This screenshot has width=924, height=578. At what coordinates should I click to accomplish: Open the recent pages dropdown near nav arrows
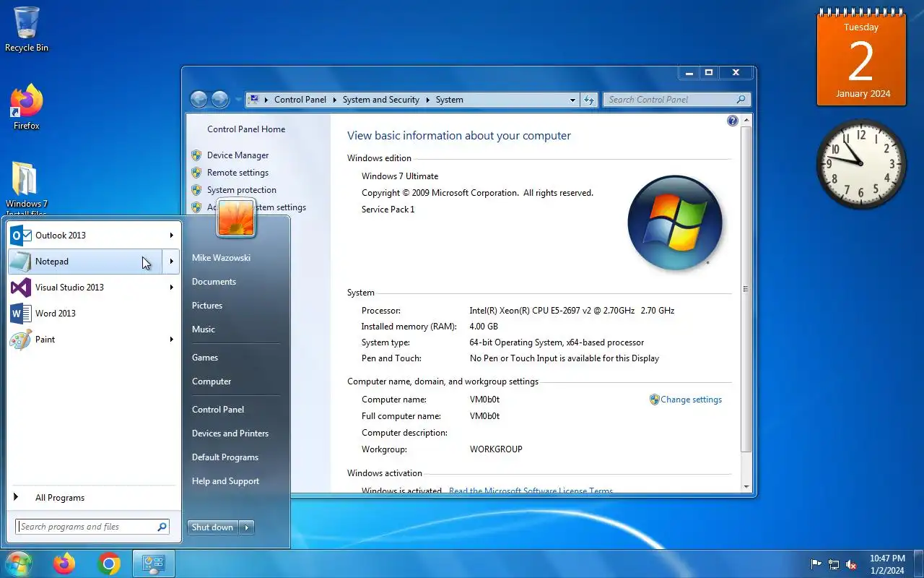point(238,100)
